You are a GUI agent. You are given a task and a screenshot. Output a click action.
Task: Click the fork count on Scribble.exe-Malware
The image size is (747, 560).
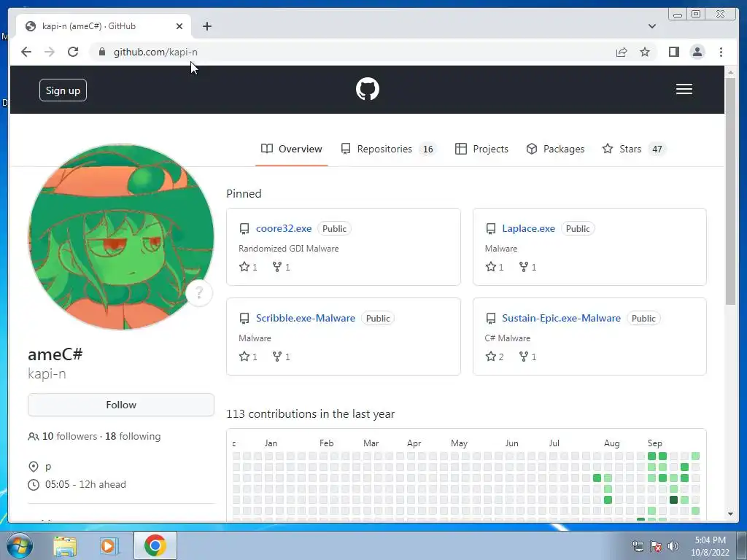[x=281, y=356]
